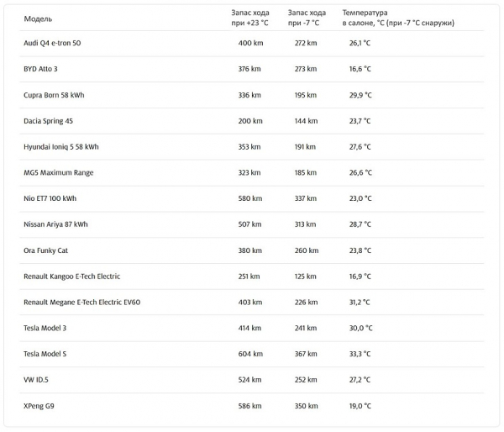Click the Nio ET7 100 kWh row
Image resolution: width=504 pixels, height=432 pixels.
coord(252,198)
